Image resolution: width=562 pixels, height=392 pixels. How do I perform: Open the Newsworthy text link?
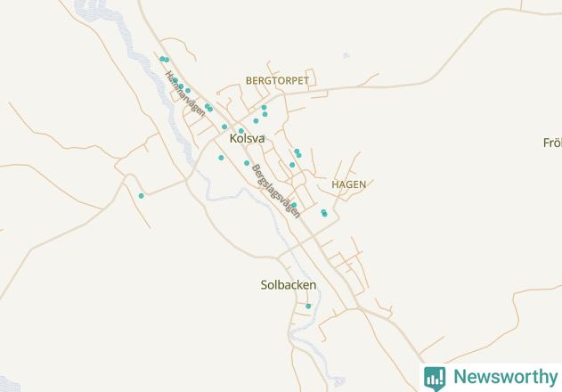coord(505,377)
